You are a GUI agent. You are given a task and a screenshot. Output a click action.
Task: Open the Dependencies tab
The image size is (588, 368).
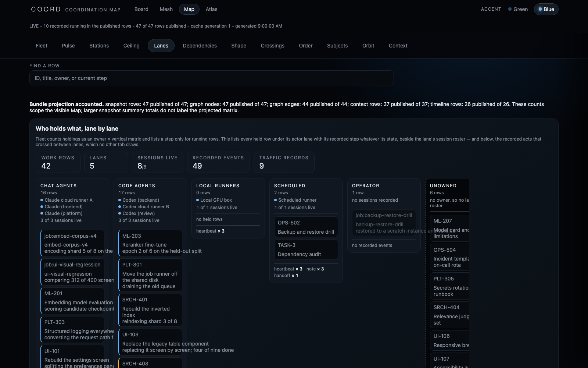click(x=200, y=46)
